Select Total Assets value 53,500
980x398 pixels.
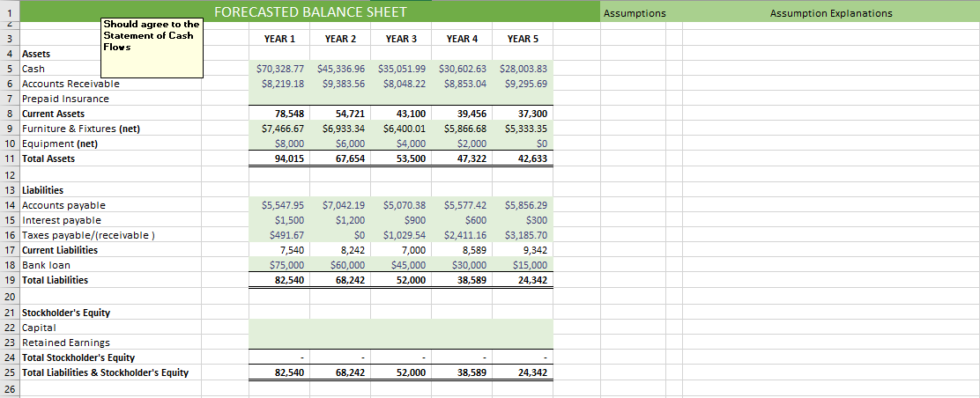(401, 158)
